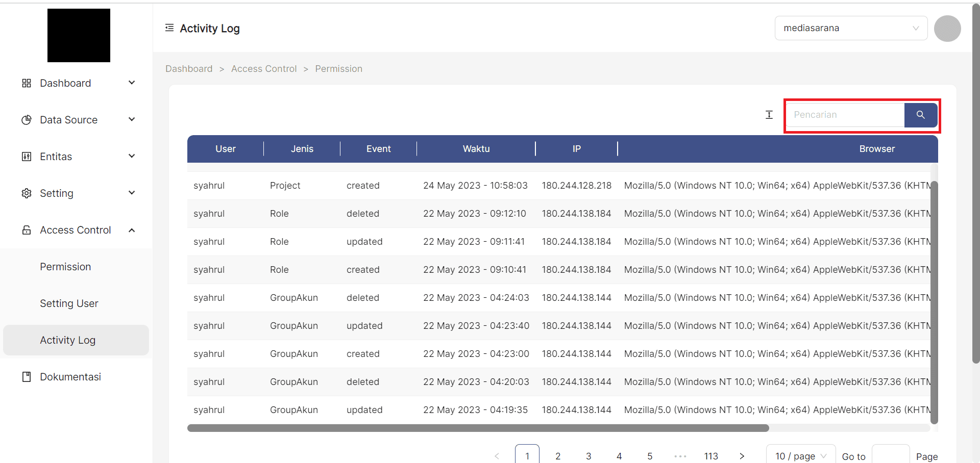Collapse the Access Control sidebar section

pyautogui.click(x=132, y=229)
